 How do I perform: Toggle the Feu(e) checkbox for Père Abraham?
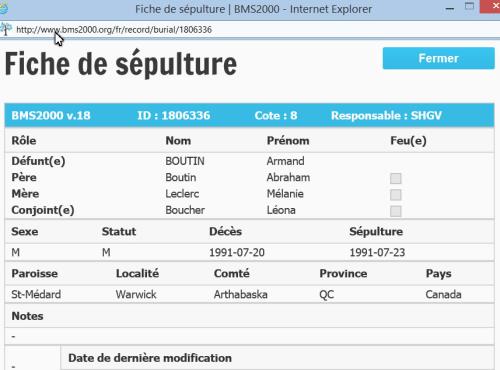coord(396,178)
